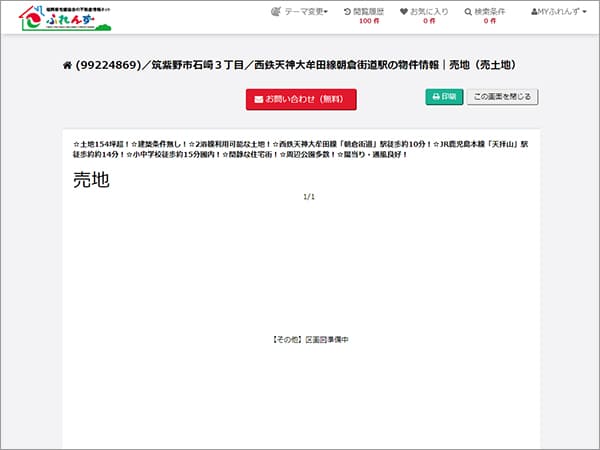Image resolution: width=600 pixels, height=450 pixels.
Task: Click the theme palette icon
Action: pyautogui.click(x=276, y=12)
